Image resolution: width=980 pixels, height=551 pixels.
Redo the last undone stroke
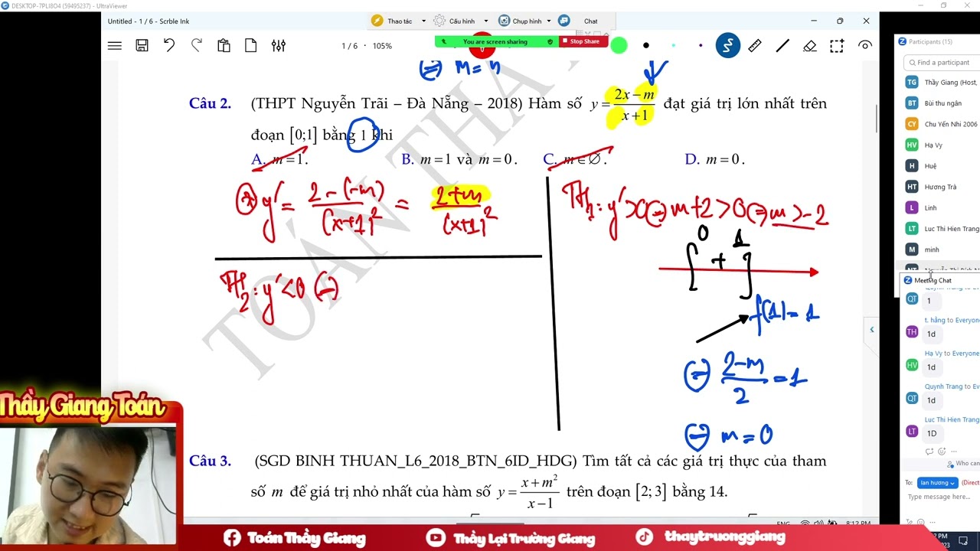tap(197, 45)
